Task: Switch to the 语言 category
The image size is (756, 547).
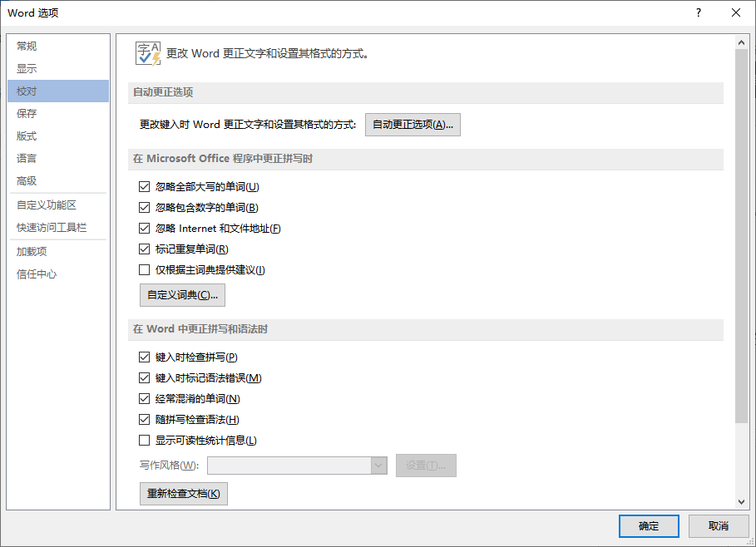Action: pyautogui.click(x=58, y=159)
